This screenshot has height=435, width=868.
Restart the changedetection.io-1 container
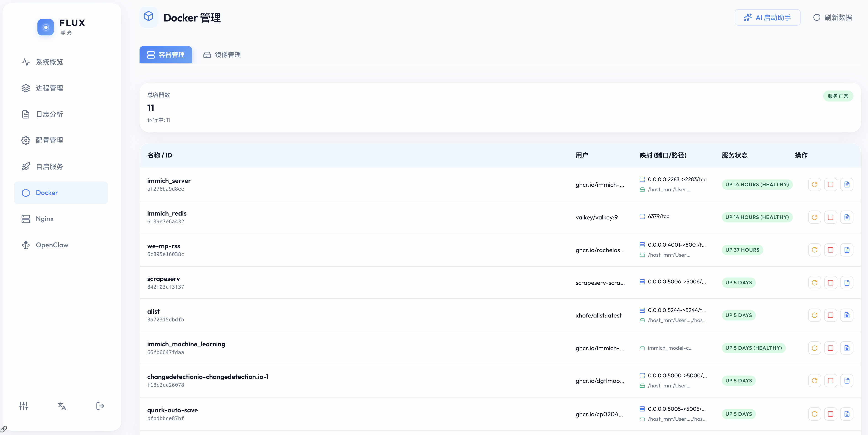814,381
